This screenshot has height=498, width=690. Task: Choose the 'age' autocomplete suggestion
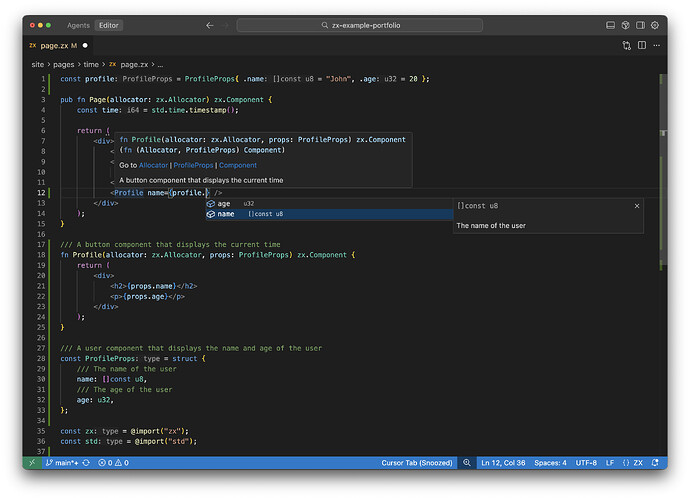224,203
